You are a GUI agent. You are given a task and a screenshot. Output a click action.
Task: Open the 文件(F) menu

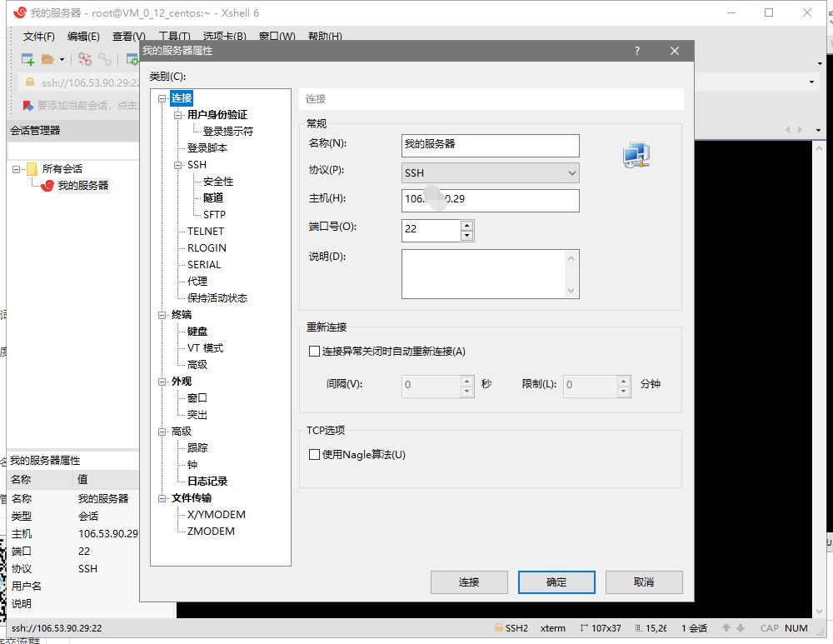pyautogui.click(x=39, y=36)
